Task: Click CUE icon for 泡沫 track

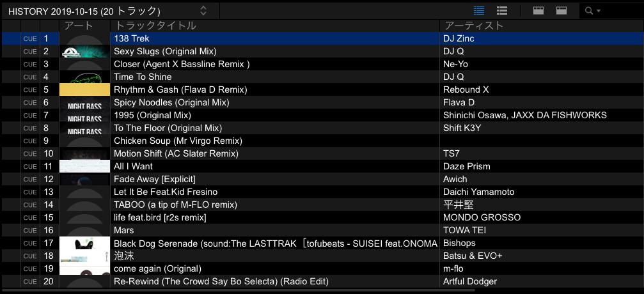Action: pyautogui.click(x=30, y=256)
